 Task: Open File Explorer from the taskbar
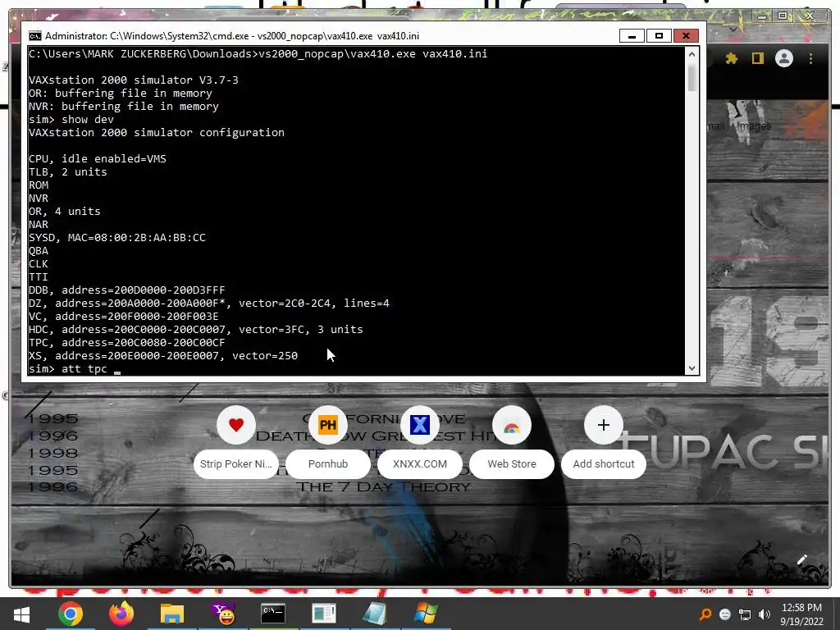(x=172, y=614)
